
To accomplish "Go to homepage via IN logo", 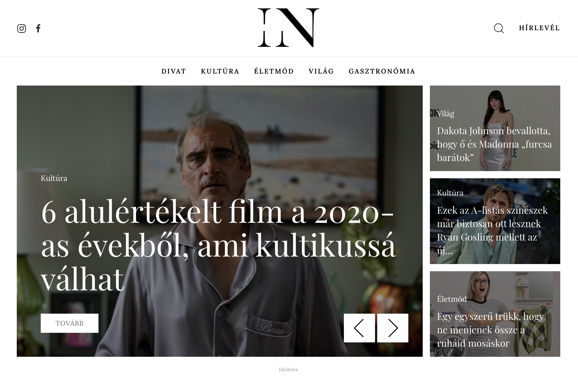I will click(x=288, y=28).
